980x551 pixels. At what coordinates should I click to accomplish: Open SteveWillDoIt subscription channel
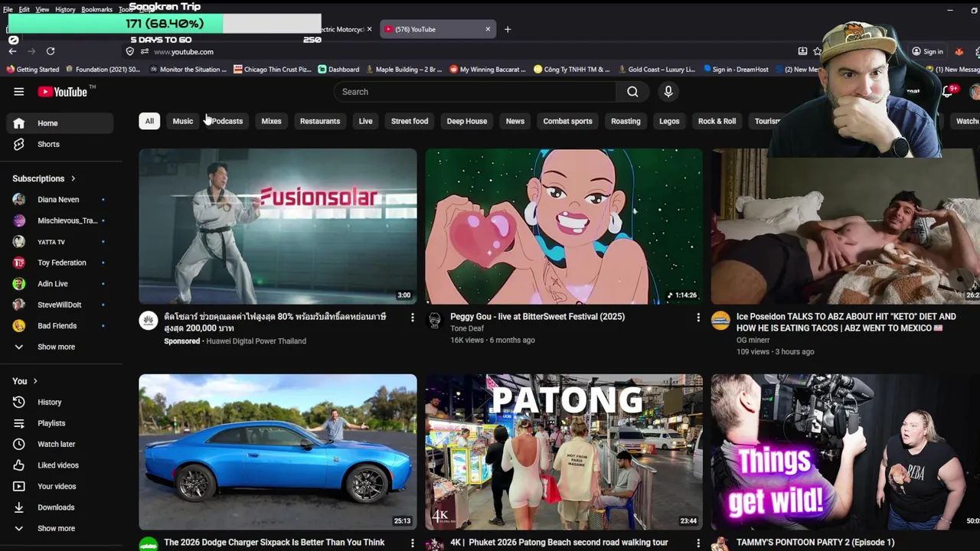(x=61, y=305)
